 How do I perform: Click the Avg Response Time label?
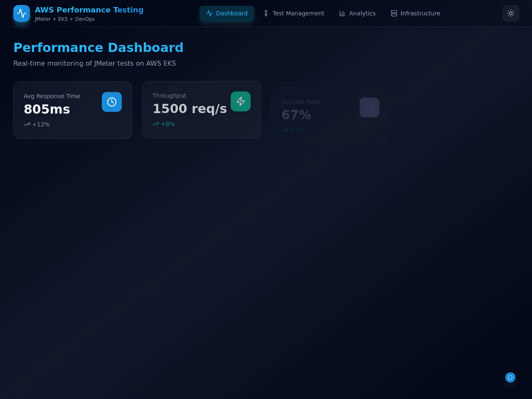coord(52,96)
